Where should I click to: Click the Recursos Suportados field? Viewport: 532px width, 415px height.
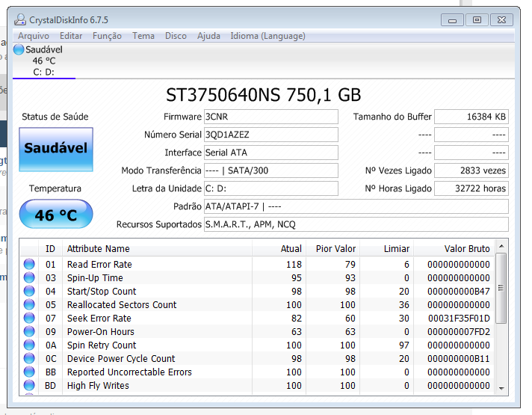356,224
